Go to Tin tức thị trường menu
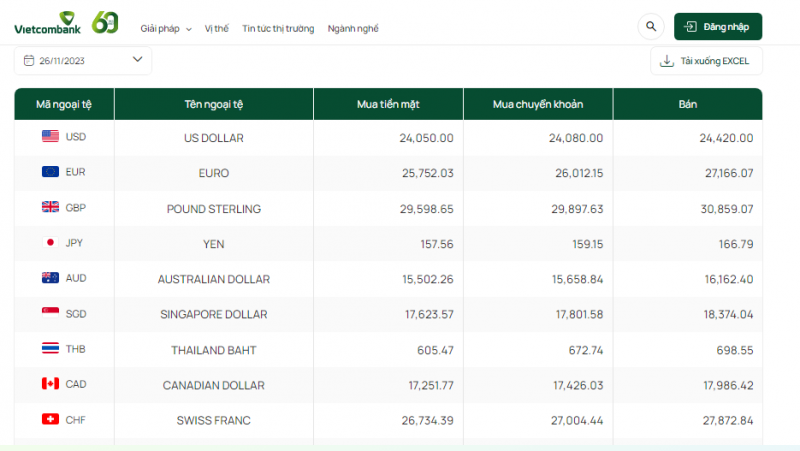The width and height of the screenshot is (800, 451). coord(278,29)
